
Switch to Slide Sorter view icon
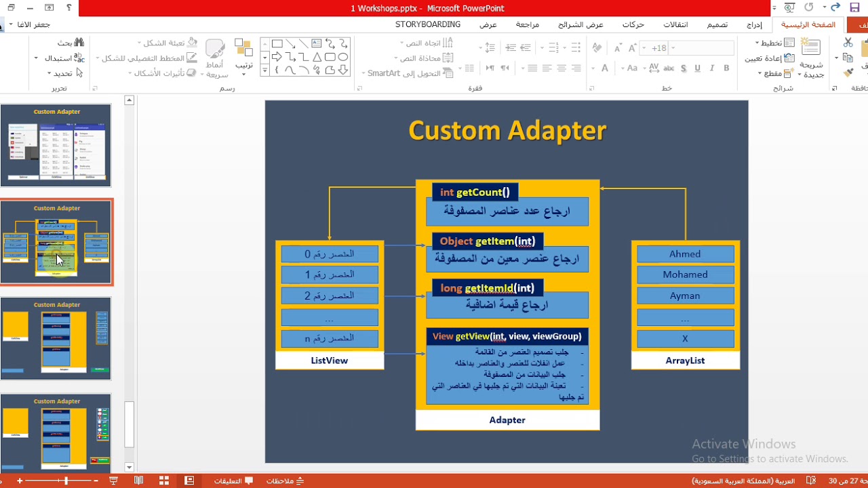163,481
